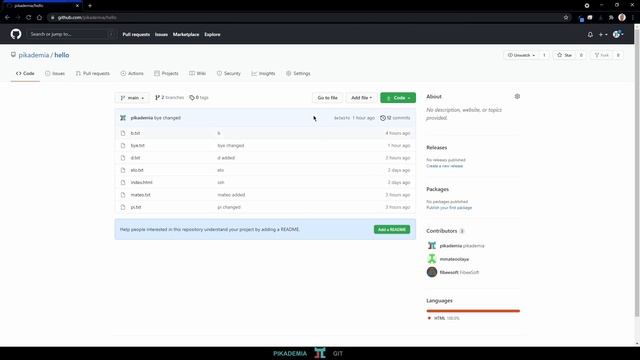Click file icon next to index.html
The height and width of the screenshot is (360, 640).
pos(123,182)
